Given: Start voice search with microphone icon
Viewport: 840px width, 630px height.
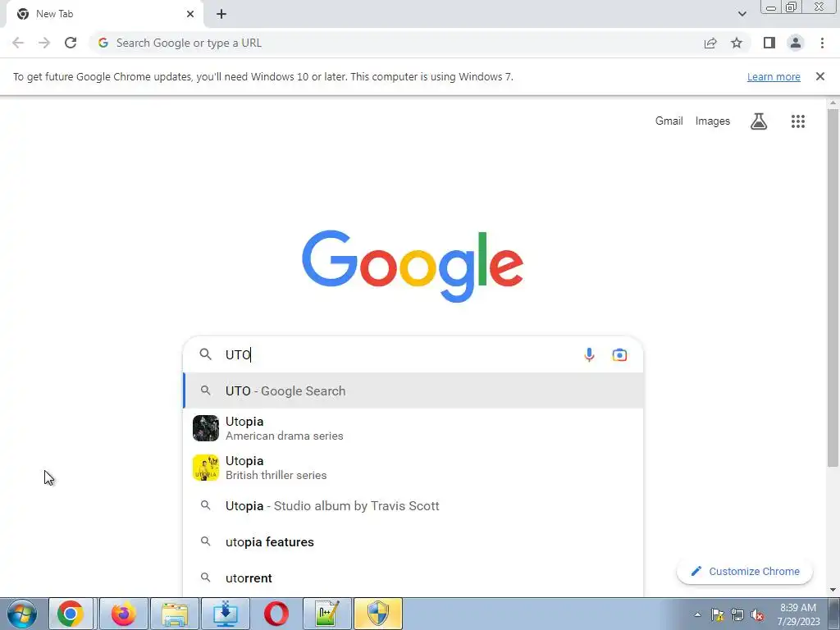Looking at the screenshot, I should point(589,354).
